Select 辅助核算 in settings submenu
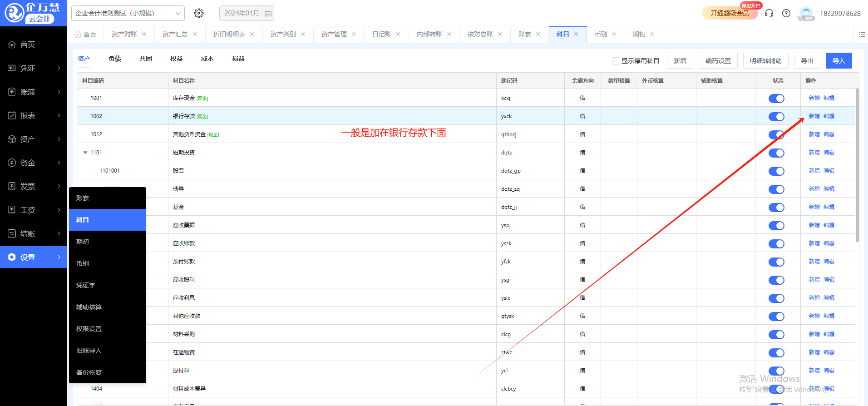Image resolution: width=868 pixels, height=406 pixels. point(108,307)
